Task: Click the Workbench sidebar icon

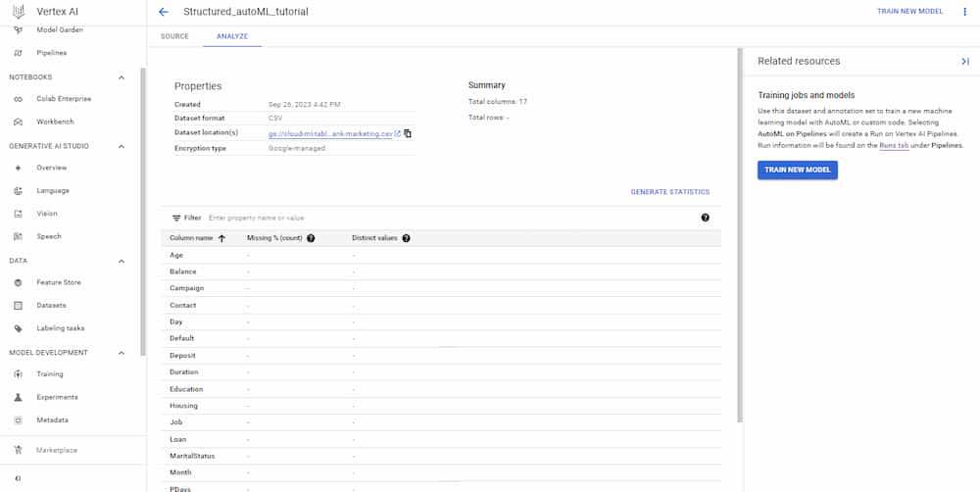Action: 18,122
